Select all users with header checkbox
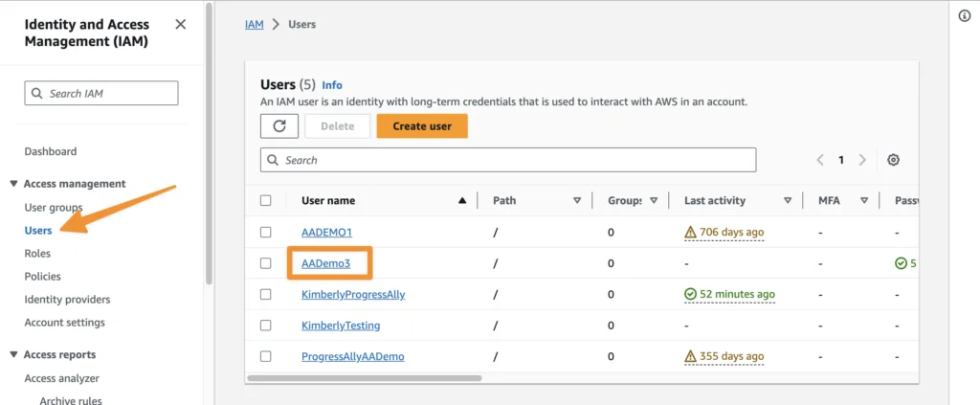 tap(266, 201)
